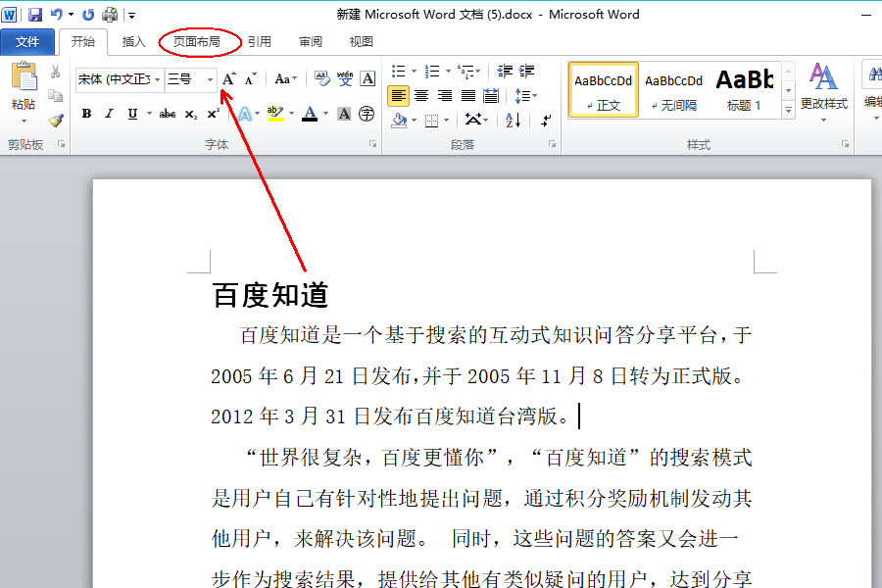Open the 剪贴板 dialog launcher
This screenshot has height=588, width=882.
tap(62, 145)
